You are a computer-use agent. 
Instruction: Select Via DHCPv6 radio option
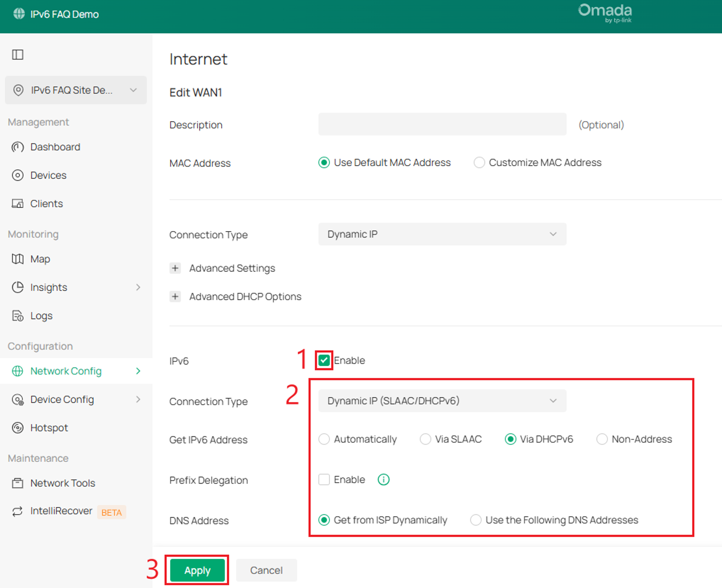click(510, 439)
